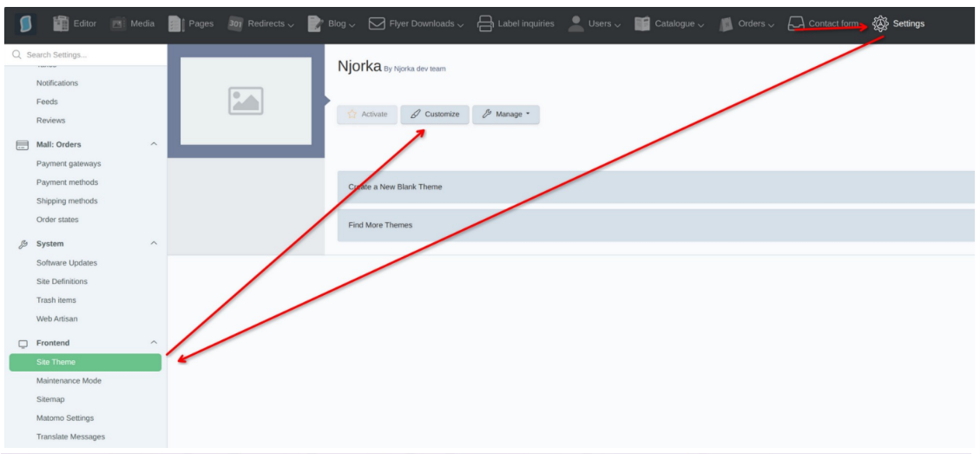The height and width of the screenshot is (454, 980).
Task: Click the Pages document icon
Action: coord(176,23)
